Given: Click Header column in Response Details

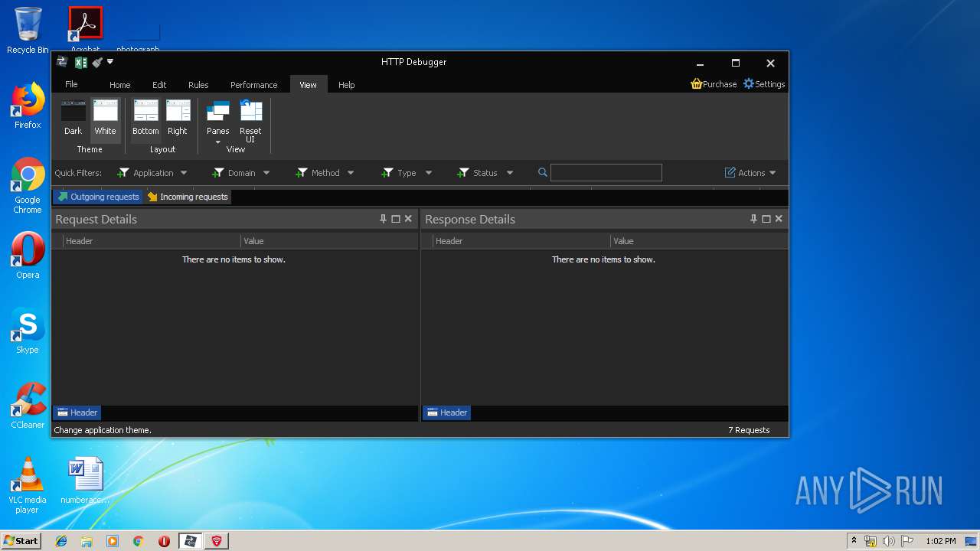Looking at the screenshot, I should (521, 241).
